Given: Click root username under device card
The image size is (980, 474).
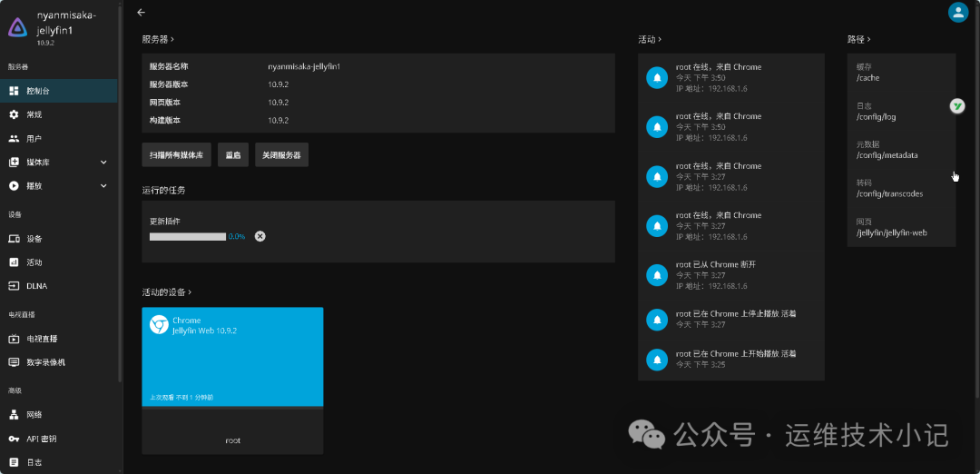Looking at the screenshot, I should (232, 440).
